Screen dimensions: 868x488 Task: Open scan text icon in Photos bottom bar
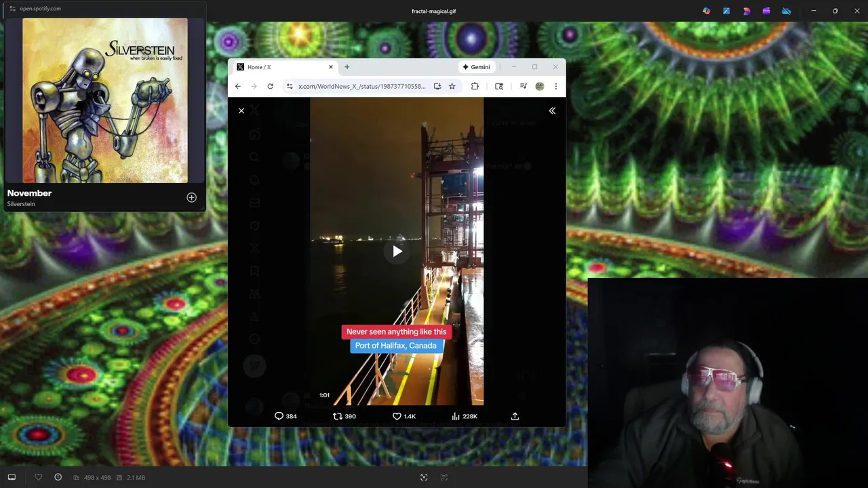coord(444,477)
